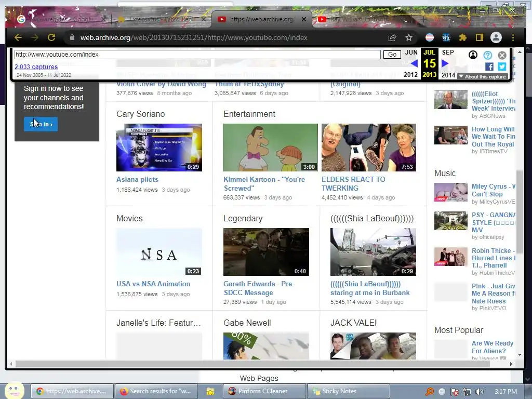The image size is (532, 399).
Task: Switch to Firefox Search results taskbar item
Action: 157,391
